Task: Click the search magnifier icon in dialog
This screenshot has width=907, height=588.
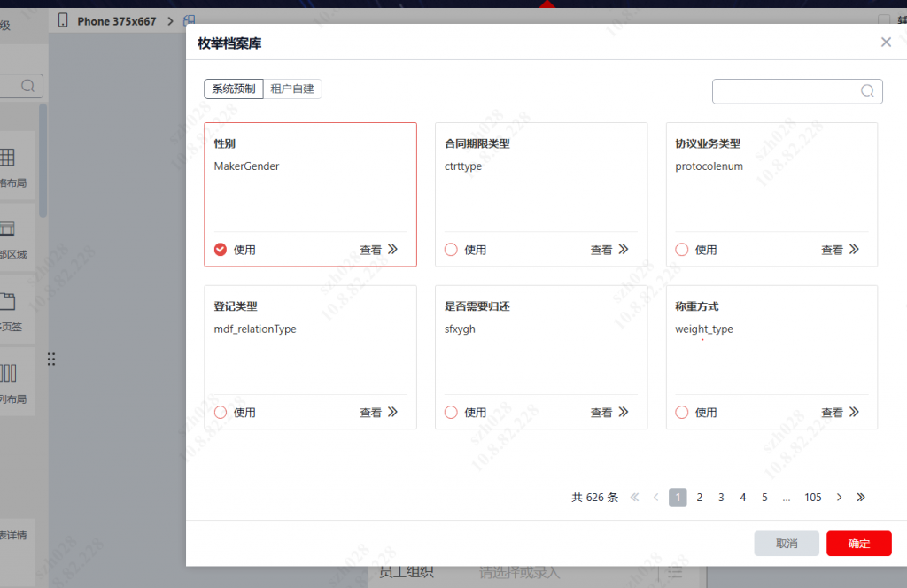Action: click(x=867, y=91)
